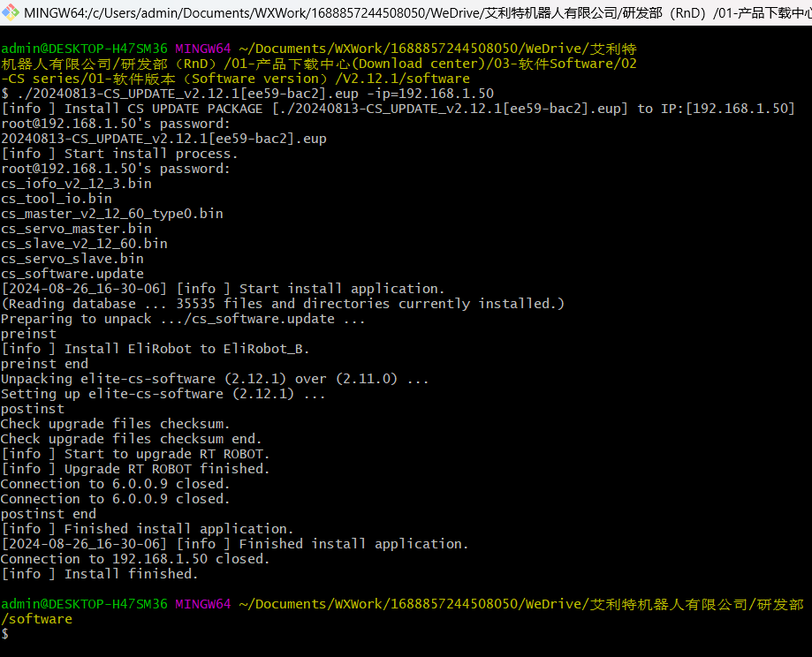Click the 'Upgrade RT ROBOT finished.' line
This screenshot has height=657, width=812.
click(135, 469)
